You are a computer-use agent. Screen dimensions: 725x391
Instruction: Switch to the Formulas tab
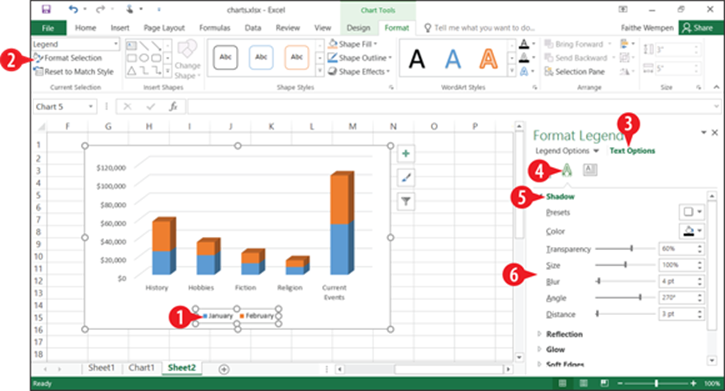(x=215, y=28)
